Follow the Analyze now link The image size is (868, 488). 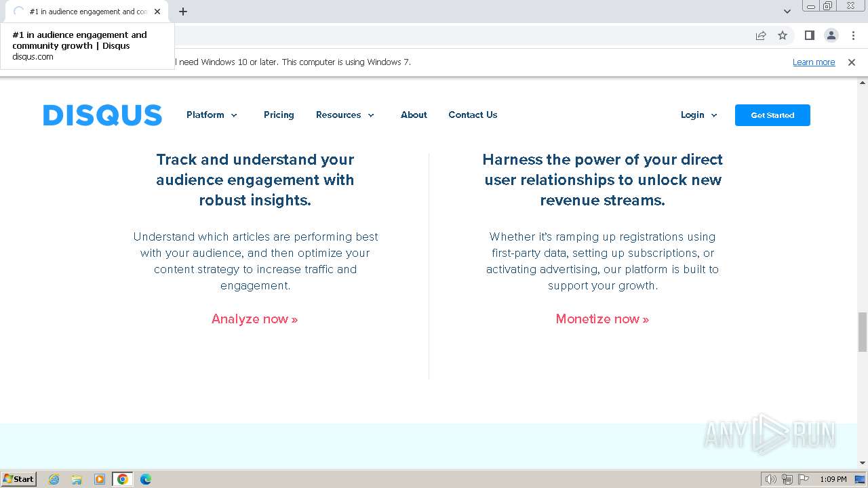pyautogui.click(x=255, y=319)
